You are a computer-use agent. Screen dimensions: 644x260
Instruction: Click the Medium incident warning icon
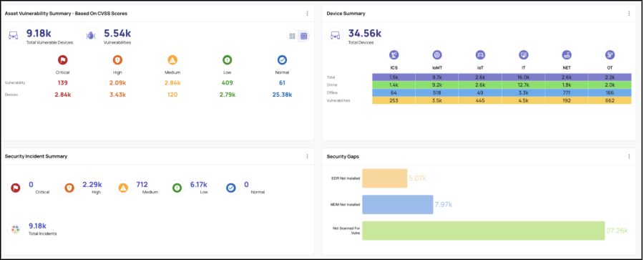click(x=123, y=188)
